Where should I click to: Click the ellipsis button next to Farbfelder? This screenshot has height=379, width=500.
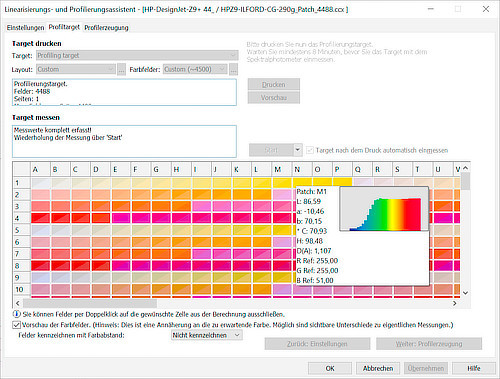(x=234, y=69)
